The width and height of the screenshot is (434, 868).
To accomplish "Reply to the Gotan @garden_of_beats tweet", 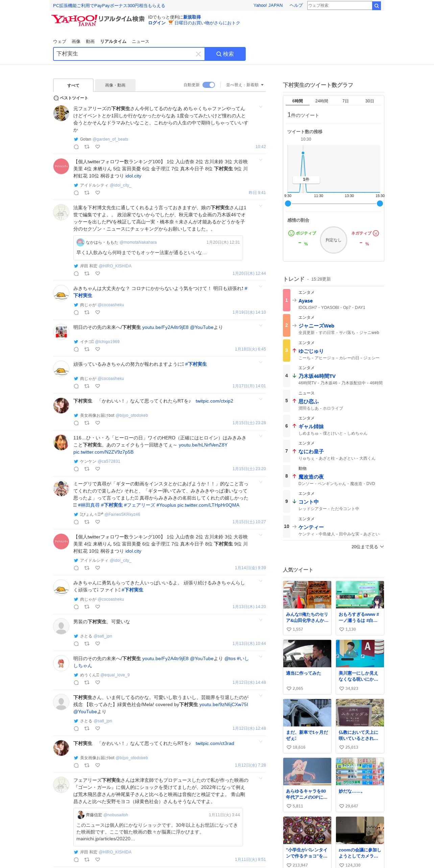I will 76,147.
